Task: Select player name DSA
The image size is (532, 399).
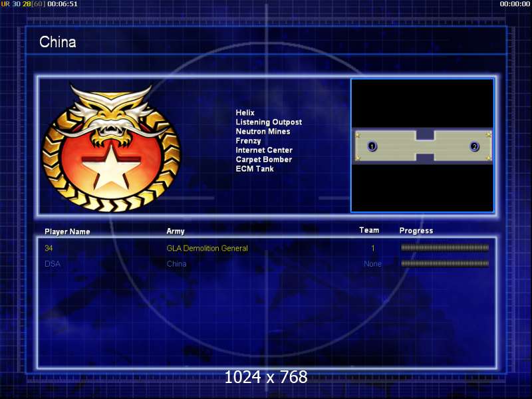Action: tap(53, 263)
